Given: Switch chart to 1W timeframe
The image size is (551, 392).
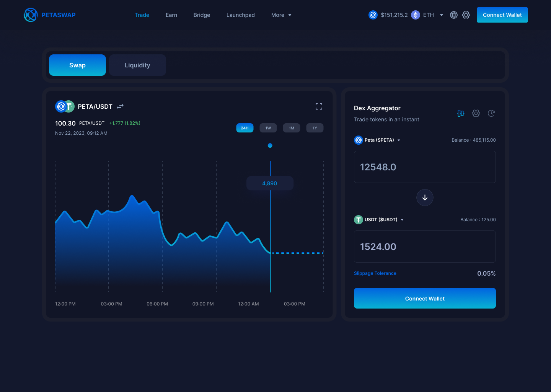Looking at the screenshot, I should 268,128.
